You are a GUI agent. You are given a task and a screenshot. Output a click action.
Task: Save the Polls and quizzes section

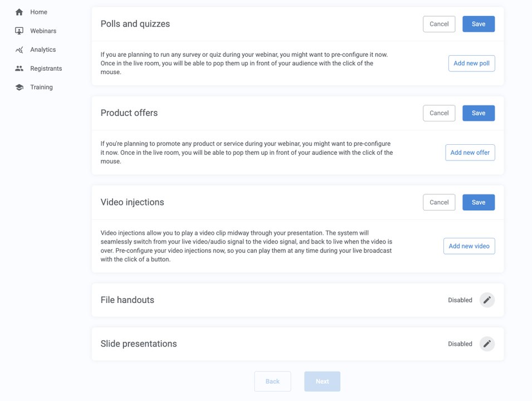pos(479,24)
